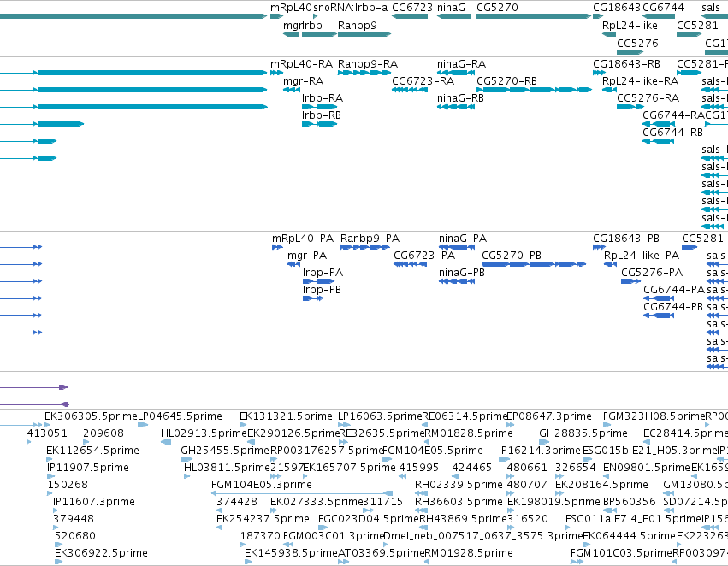Select EST AT03369.5prime
Image resolution: width=728 pixels, height=566 pixels.
coord(343,562)
